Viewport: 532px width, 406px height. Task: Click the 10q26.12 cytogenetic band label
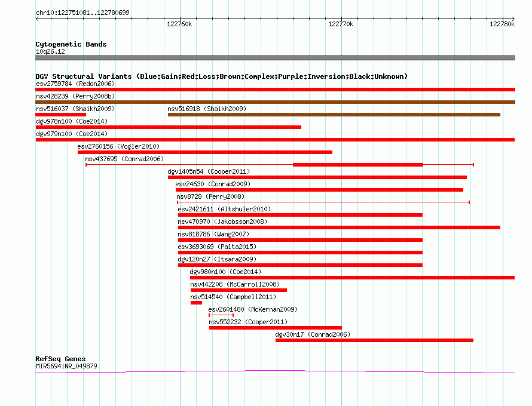click(x=50, y=51)
